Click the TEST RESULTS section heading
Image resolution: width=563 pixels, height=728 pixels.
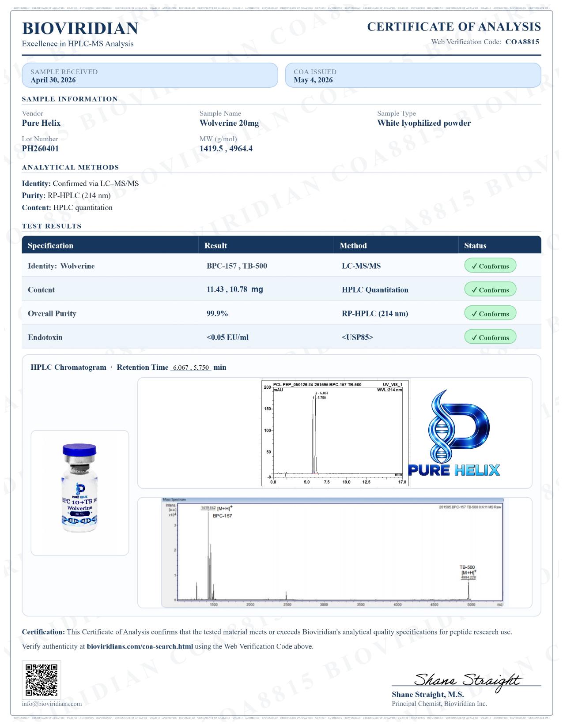click(x=52, y=226)
